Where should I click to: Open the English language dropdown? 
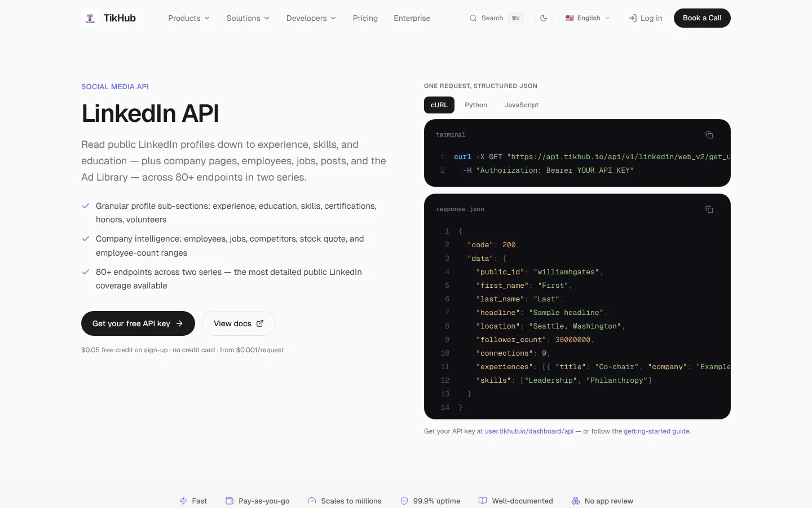(588, 18)
